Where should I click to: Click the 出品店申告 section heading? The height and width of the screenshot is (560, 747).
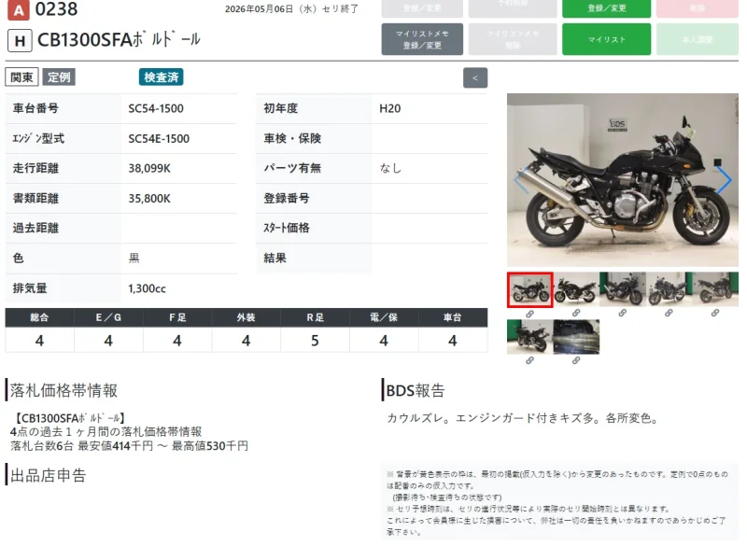(x=49, y=475)
